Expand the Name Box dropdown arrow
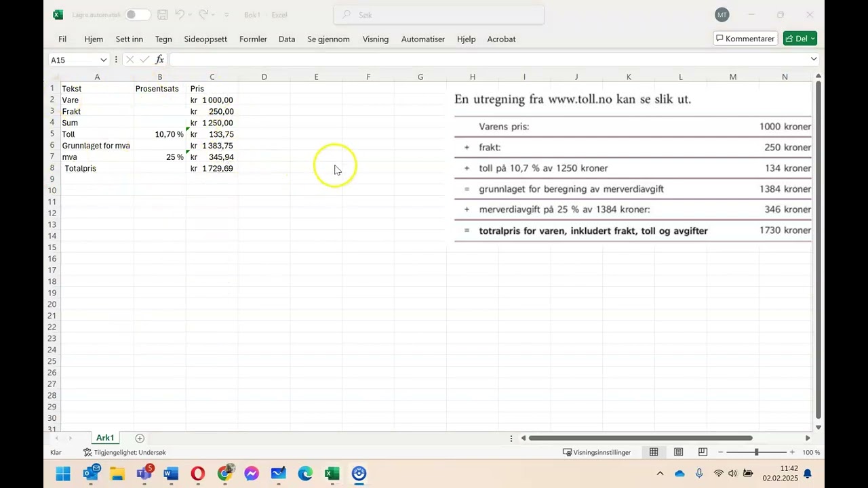 [103, 60]
